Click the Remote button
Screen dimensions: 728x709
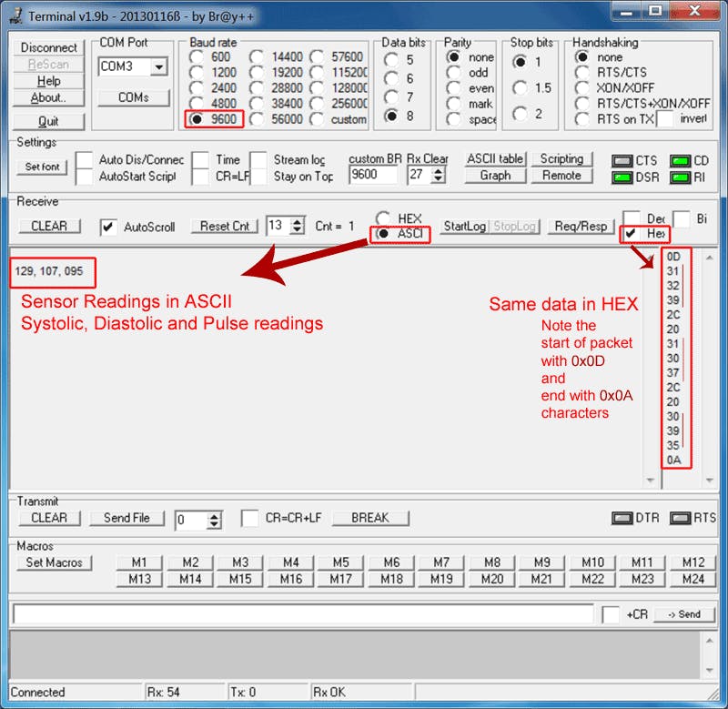tap(561, 176)
